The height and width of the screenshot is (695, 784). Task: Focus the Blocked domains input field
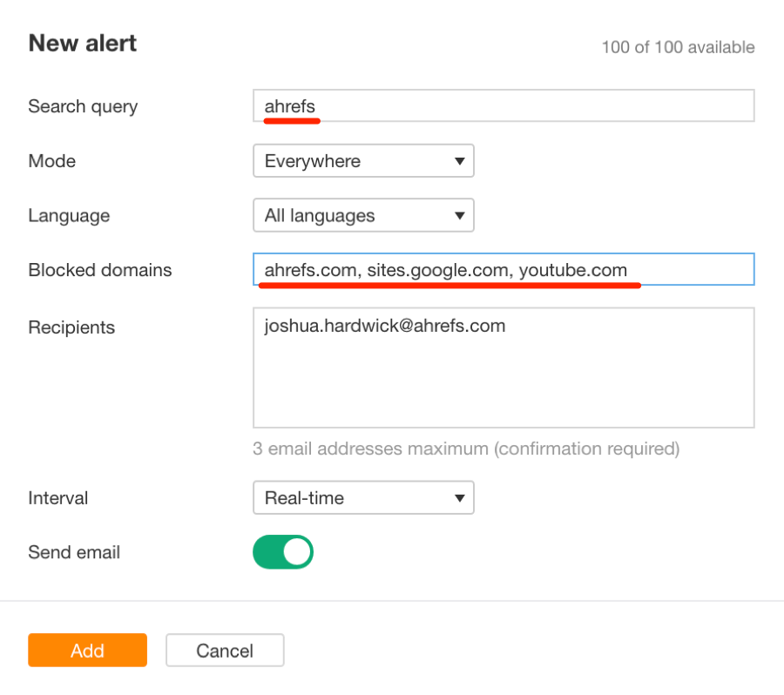click(x=504, y=269)
